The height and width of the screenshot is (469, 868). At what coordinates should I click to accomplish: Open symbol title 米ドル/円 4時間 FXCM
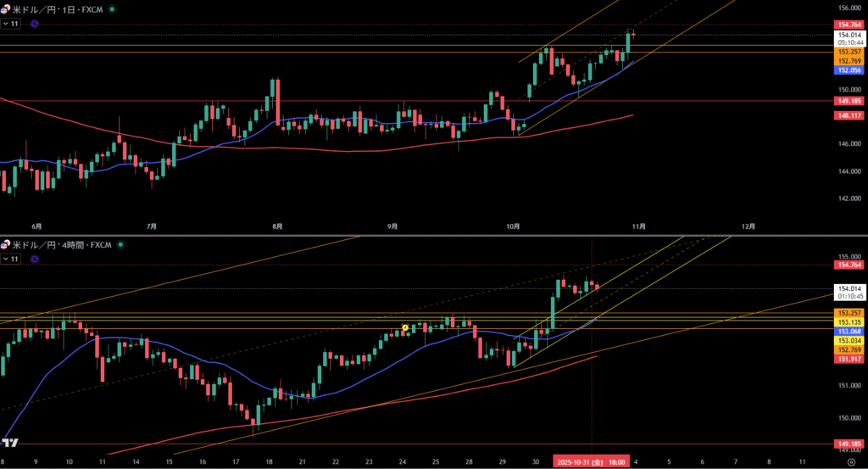63,245
